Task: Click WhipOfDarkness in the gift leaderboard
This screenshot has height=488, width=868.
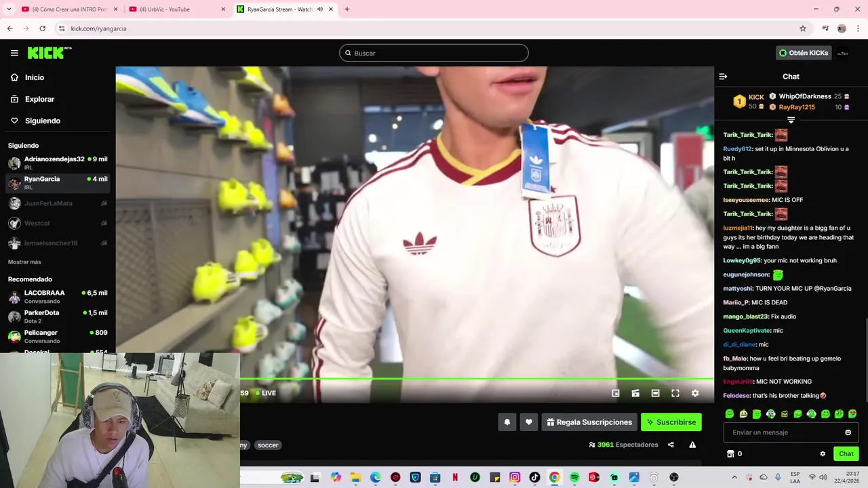Action: click(805, 96)
